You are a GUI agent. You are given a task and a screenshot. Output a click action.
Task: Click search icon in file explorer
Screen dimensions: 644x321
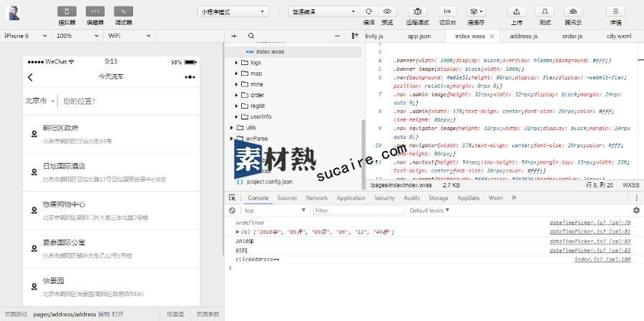click(x=250, y=36)
